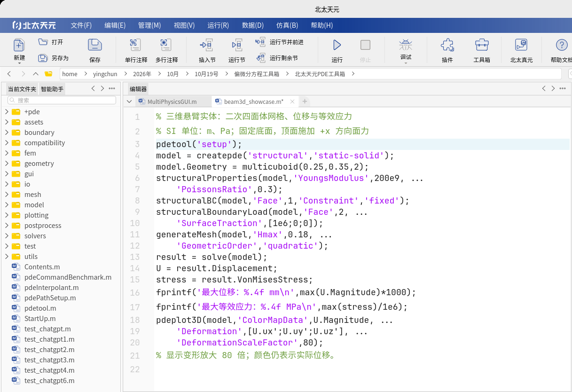Select StartUp.m in file list
Screen dimensions: 572x392
(40, 319)
